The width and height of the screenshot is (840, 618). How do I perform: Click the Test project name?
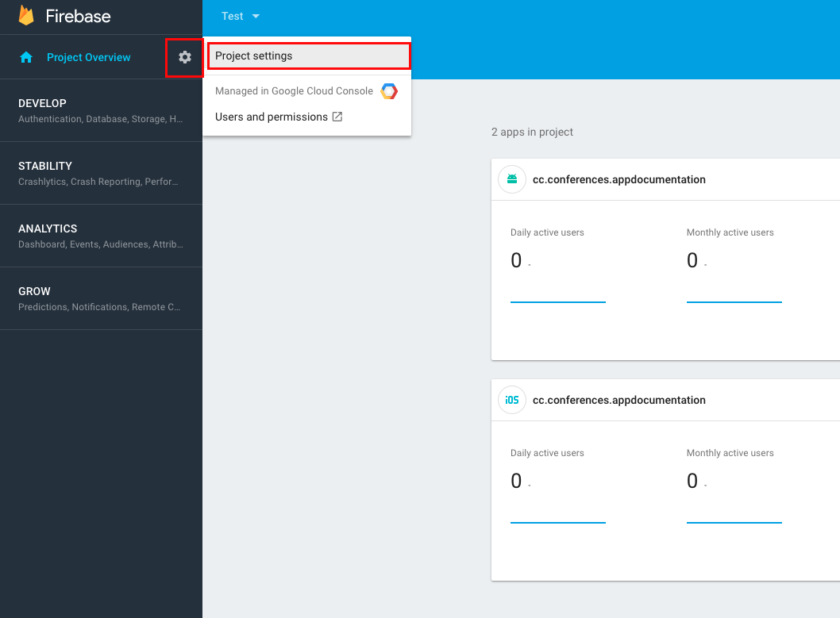click(x=233, y=17)
